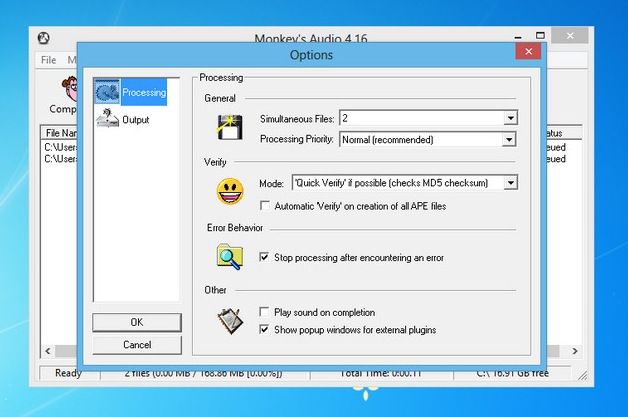Click right arrow of file list scrollbar
This screenshot has width=628, height=417.
pyautogui.click(x=575, y=351)
